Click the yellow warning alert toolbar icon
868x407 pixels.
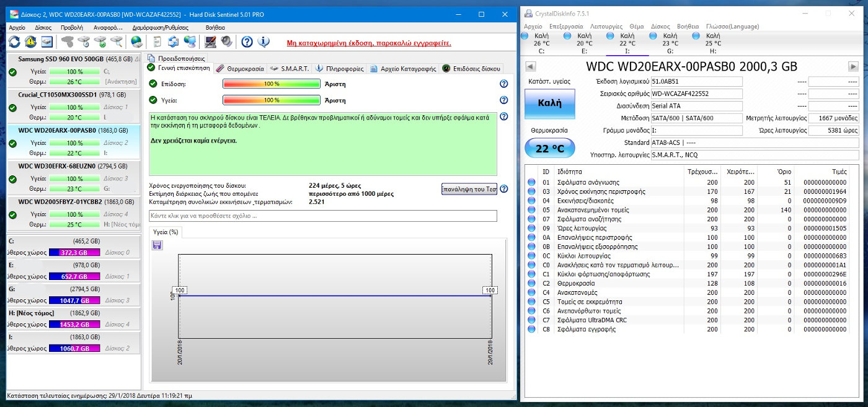pyautogui.click(x=31, y=42)
